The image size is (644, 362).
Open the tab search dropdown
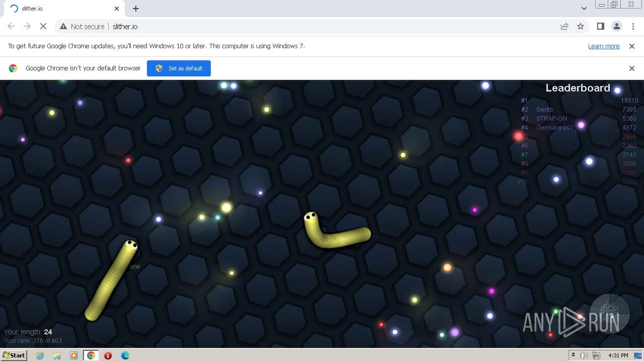pyautogui.click(x=584, y=8)
